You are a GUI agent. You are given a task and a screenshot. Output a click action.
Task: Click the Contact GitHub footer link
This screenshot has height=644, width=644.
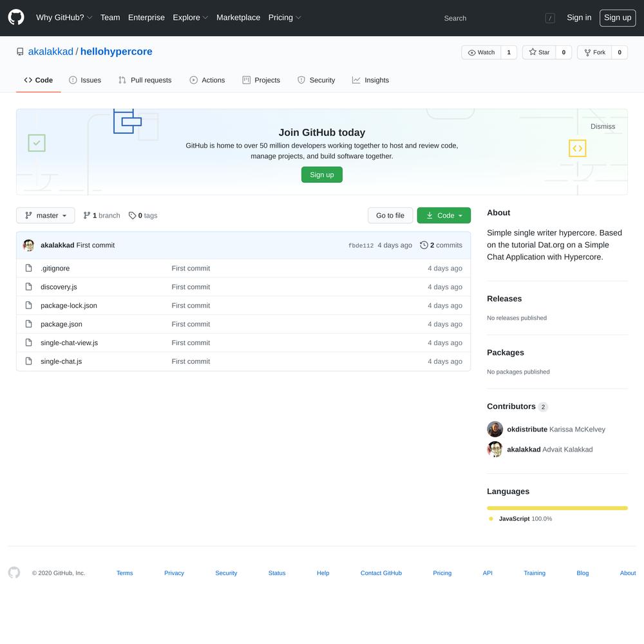point(381,573)
